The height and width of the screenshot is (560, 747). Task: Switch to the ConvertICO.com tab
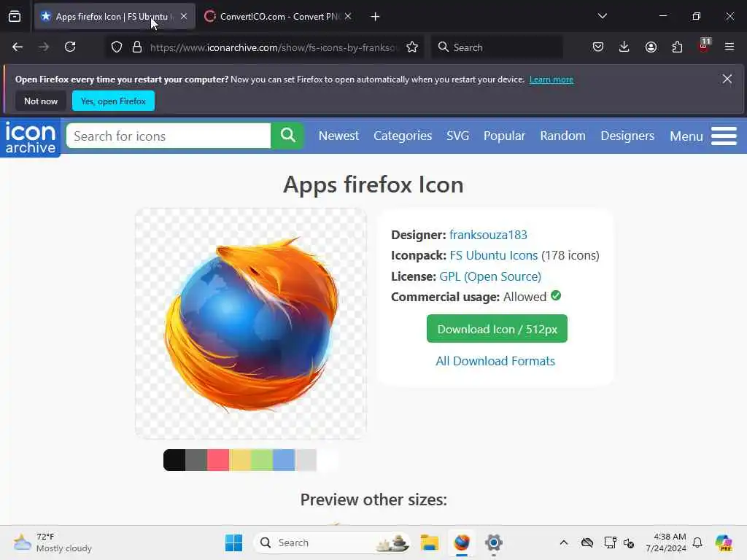278,17
